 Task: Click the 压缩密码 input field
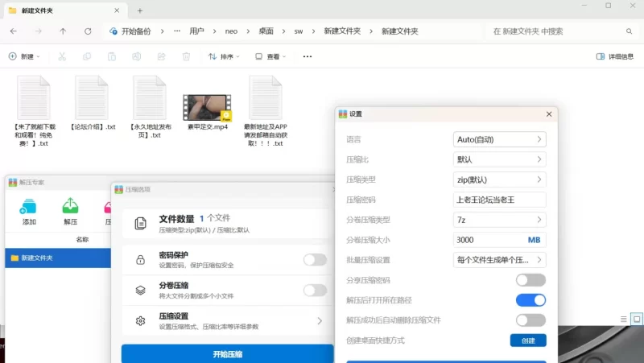click(x=499, y=200)
